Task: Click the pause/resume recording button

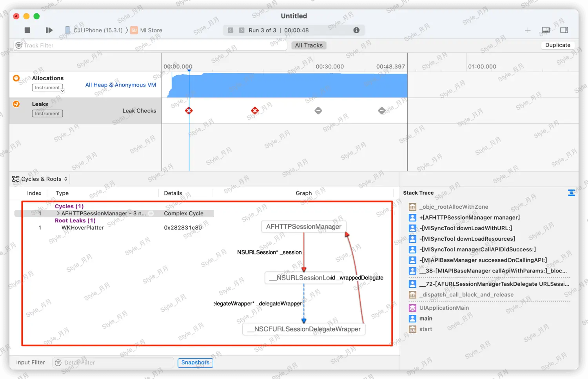Action: tap(49, 30)
